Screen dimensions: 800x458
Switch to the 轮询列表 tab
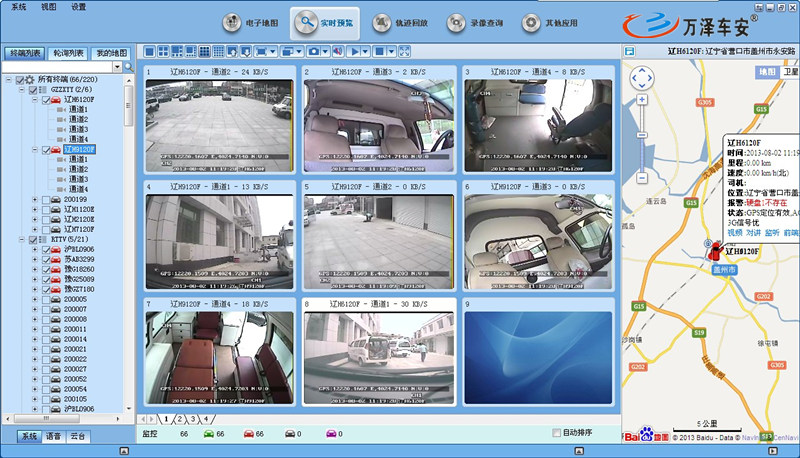point(68,52)
